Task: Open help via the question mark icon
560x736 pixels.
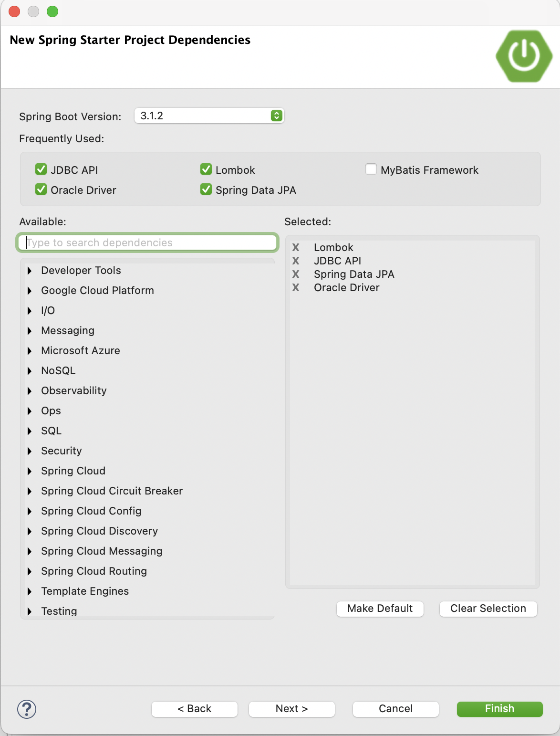Action: point(27,709)
